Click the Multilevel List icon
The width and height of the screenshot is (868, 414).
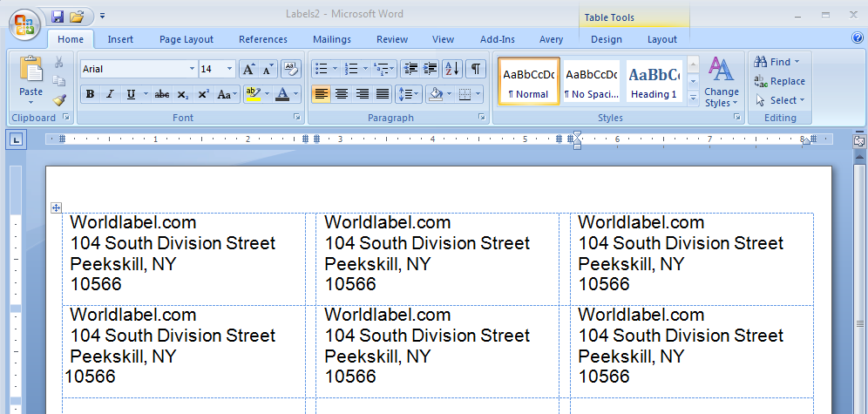[384, 69]
